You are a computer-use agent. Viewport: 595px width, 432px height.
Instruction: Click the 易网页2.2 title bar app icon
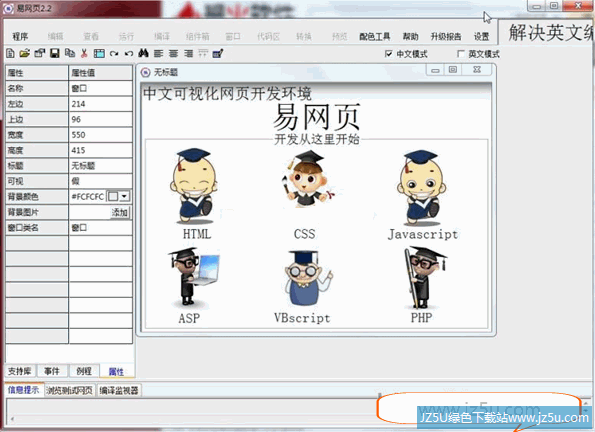point(8,8)
